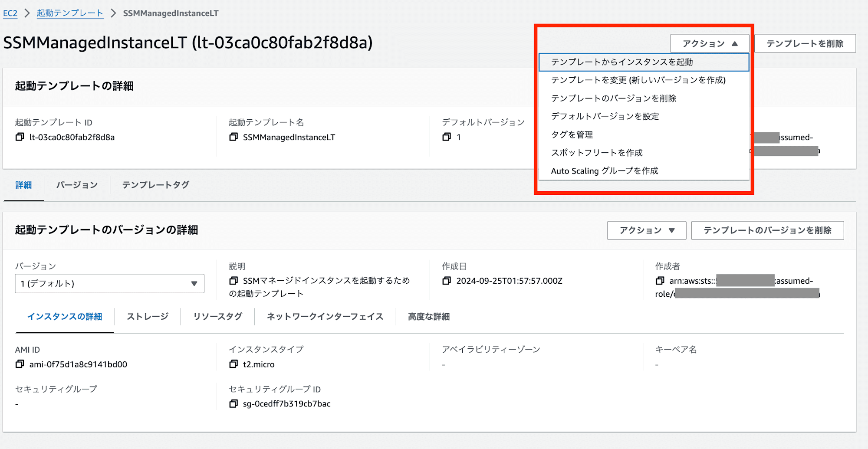This screenshot has width=868, height=449.
Task: Copy the AMI ID ami-0f75d1a8c9141bd00
Action: pos(20,364)
